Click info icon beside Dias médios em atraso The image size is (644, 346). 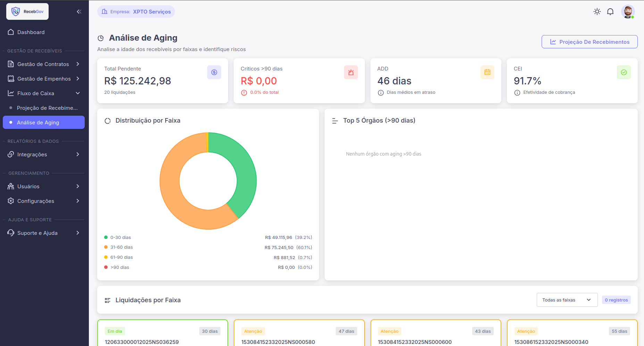pos(380,93)
